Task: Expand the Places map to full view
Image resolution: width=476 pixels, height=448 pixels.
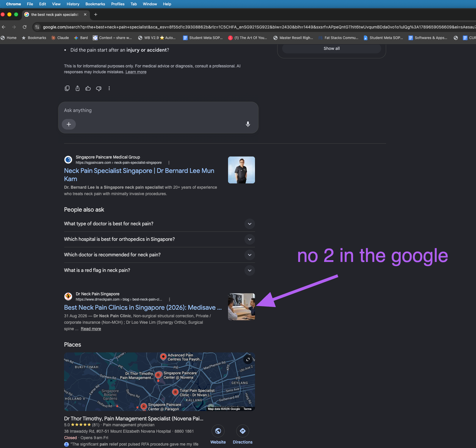Action: (248, 360)
